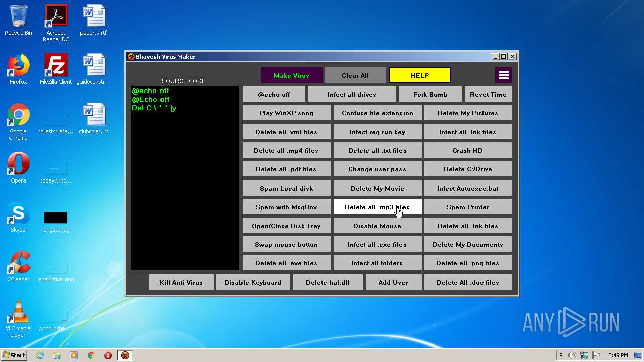Click Delete My Pictures button
644x362 pixels.
[468, 113]
